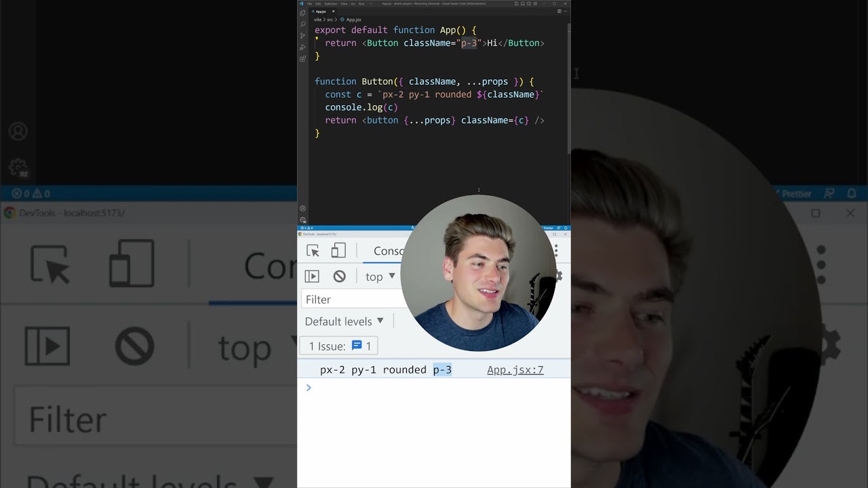Click the VS Code window title text
868x488 pixels.
click(434, 3)
